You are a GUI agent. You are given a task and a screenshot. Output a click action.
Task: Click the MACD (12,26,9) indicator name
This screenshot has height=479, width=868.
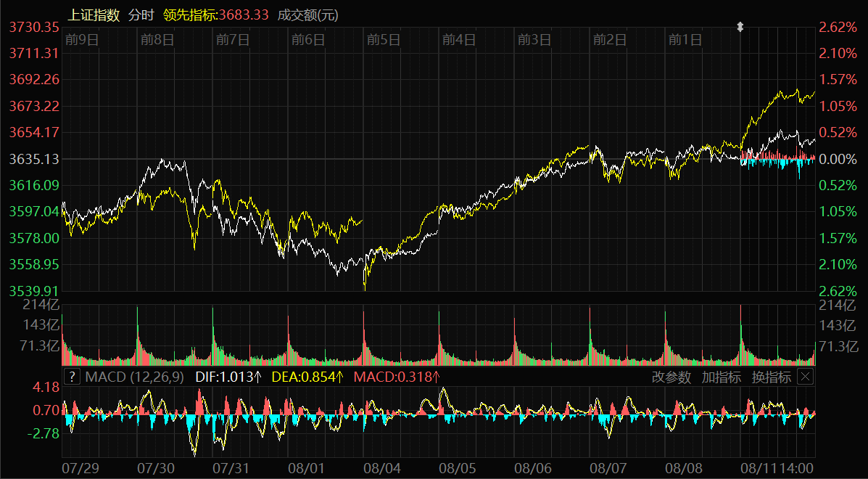[x=136, y=377]
